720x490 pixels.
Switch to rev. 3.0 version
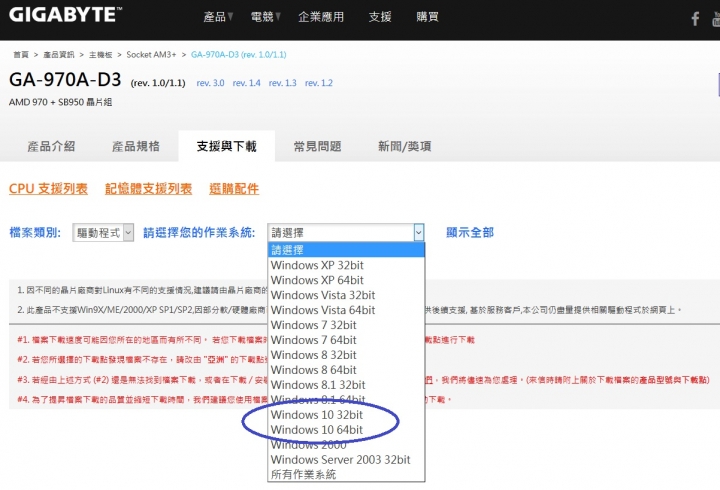(210, 83)
